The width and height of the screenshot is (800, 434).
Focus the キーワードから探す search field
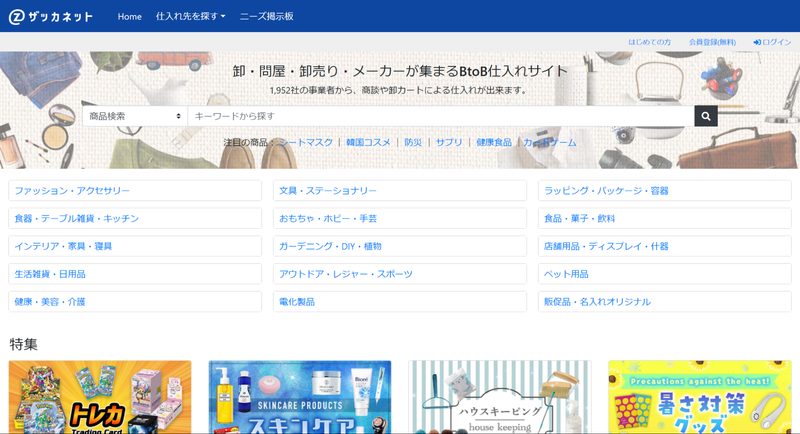pos(441,116)
